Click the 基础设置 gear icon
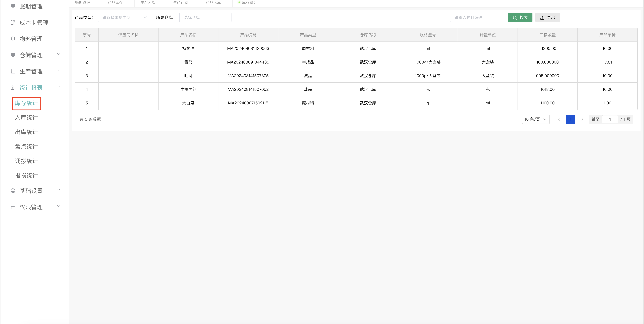644x324 pixels. point(13,191)
